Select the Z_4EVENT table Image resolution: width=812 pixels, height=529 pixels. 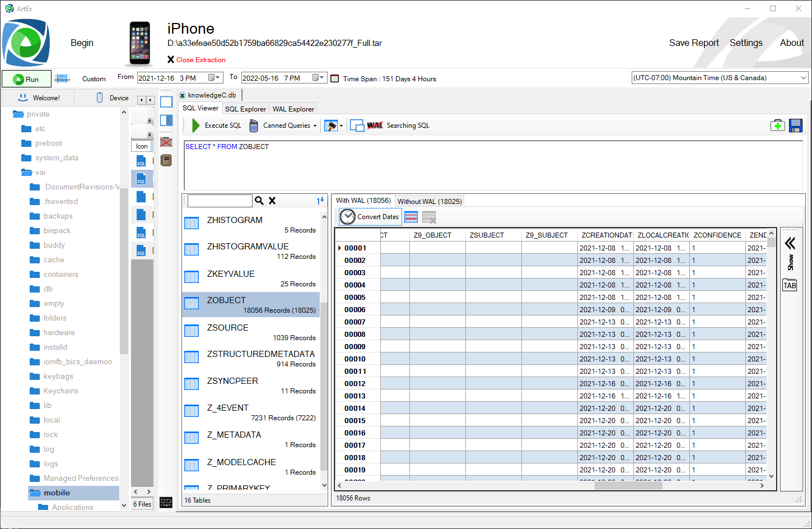point(251,412)
